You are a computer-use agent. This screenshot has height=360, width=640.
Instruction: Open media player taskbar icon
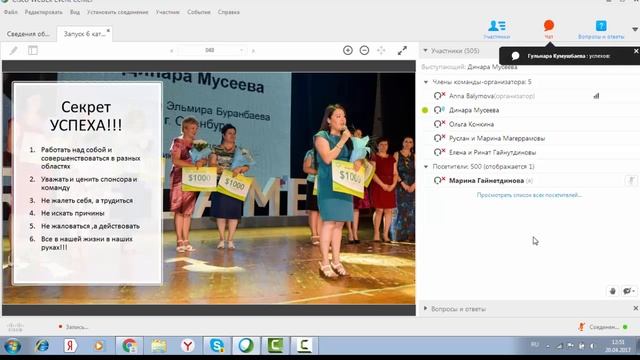coord(98,346)
